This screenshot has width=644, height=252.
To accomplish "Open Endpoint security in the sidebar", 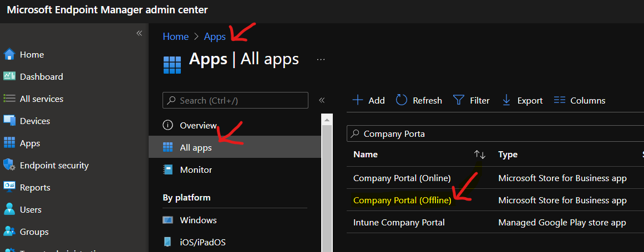I will 54,165.
